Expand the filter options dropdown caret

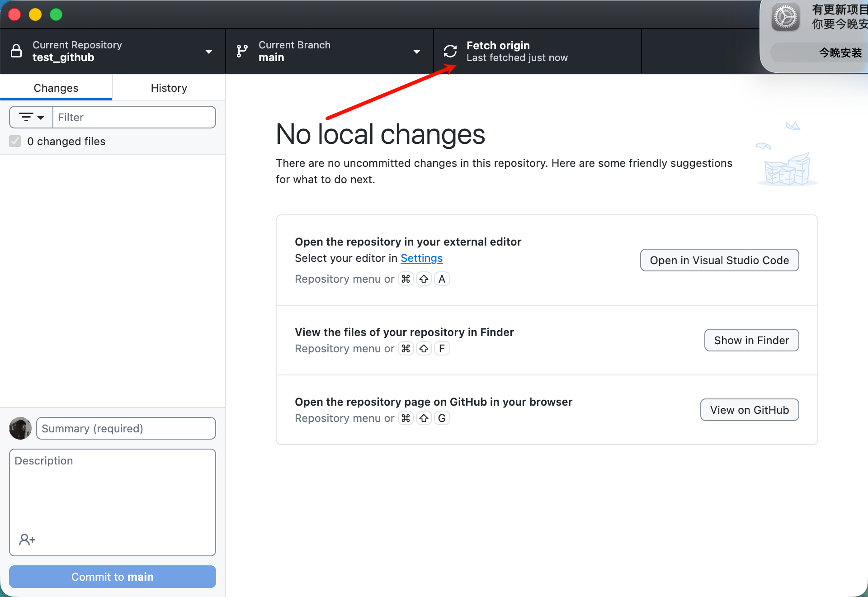point(41,118)
